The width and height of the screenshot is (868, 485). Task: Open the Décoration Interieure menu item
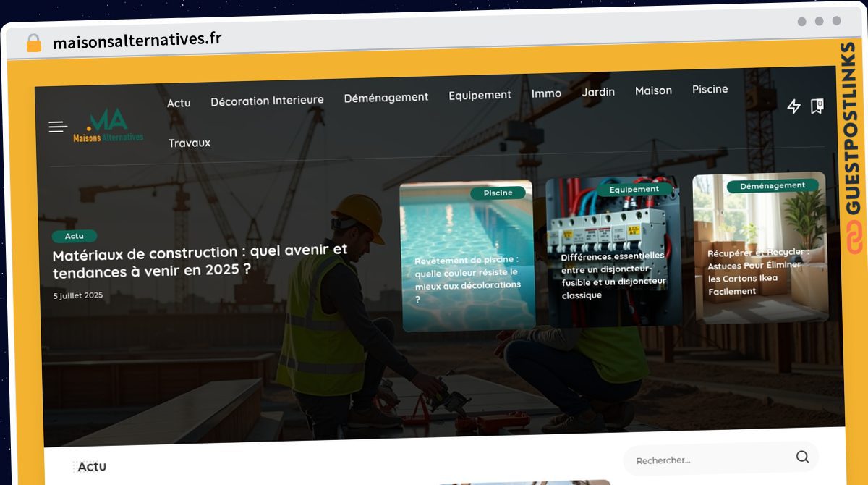[267, 101]
